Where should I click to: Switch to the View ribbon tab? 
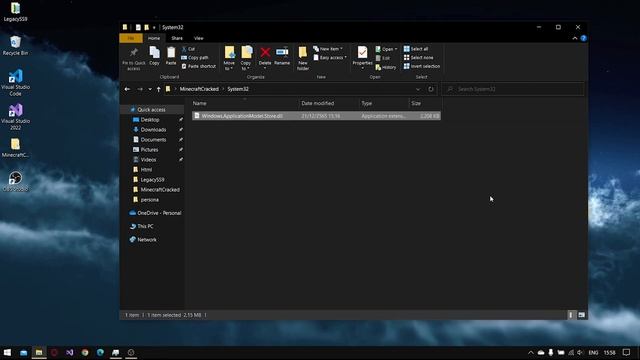coord(198,38)
